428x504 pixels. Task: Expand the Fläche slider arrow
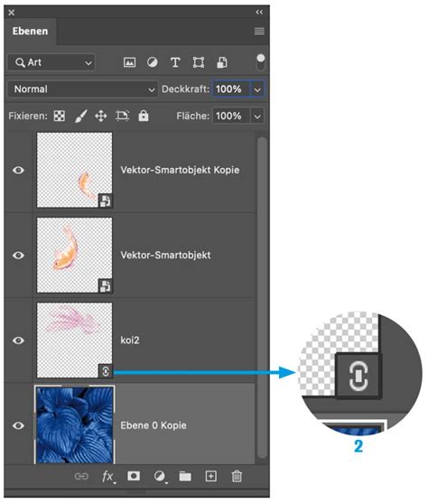point(257,116)
